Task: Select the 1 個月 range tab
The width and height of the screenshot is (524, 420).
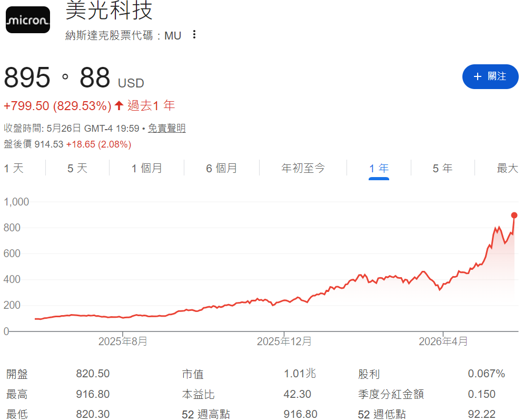Action: tap(147, 168)
